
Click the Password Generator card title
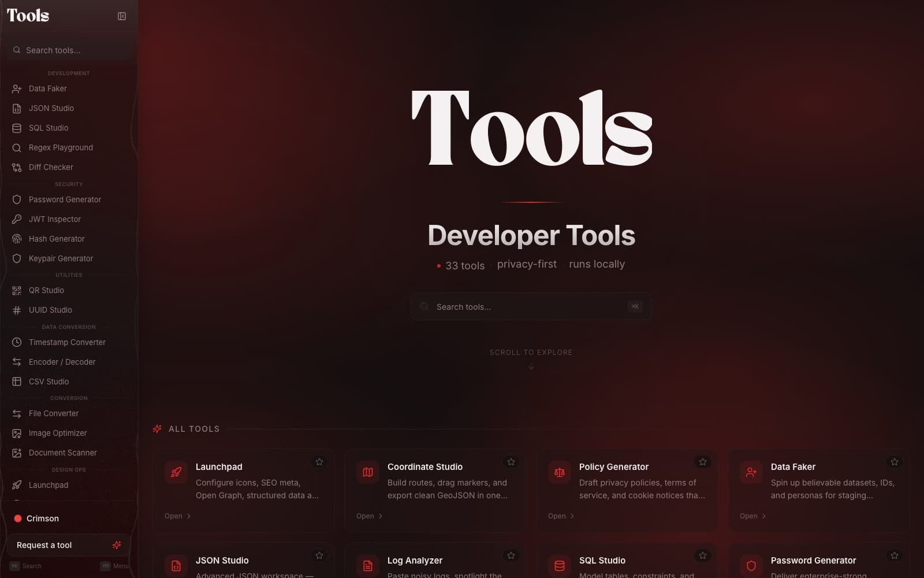[813, 561]
